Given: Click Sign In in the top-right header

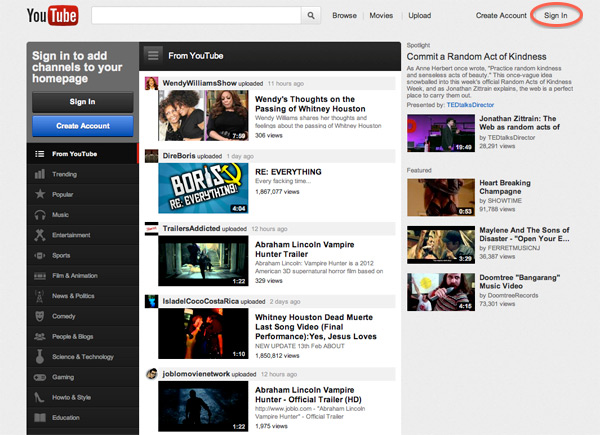Looking at the screenshot, I should tap(556, 16).
